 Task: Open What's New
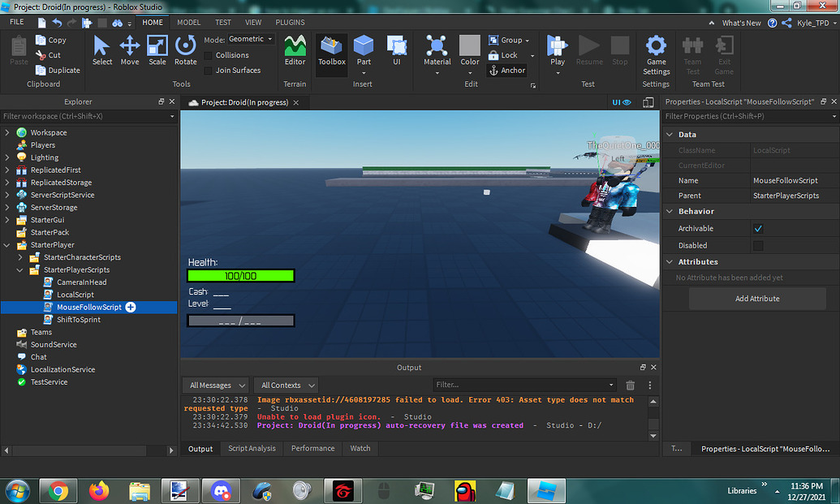point(741,23)
